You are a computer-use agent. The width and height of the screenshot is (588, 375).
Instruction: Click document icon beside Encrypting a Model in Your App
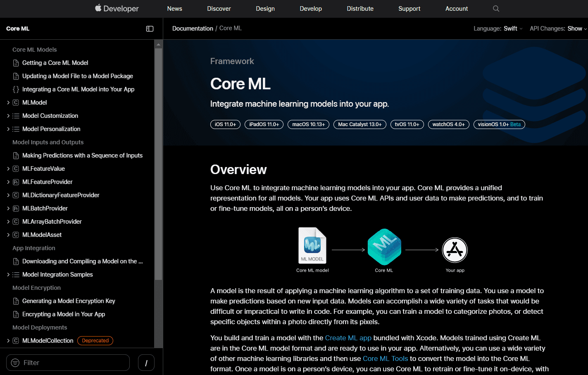pyautogui.click(x=16, y=314)
